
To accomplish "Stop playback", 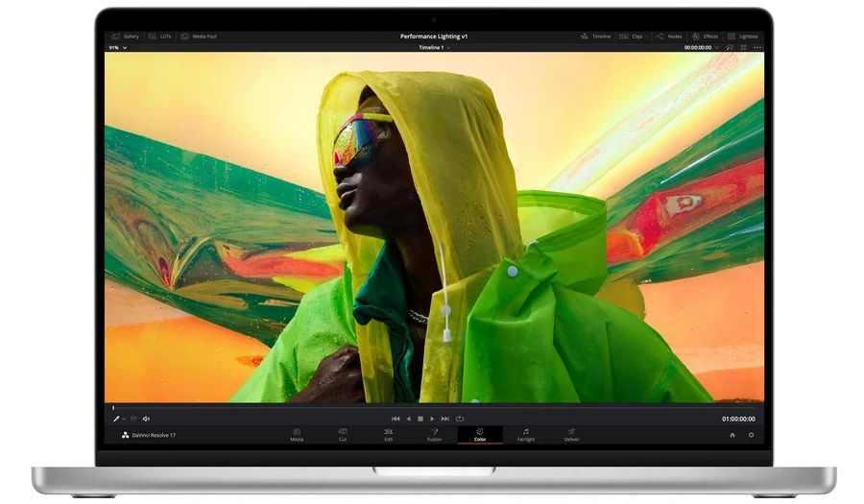I will pyautogui.click(x=420, y=420).
